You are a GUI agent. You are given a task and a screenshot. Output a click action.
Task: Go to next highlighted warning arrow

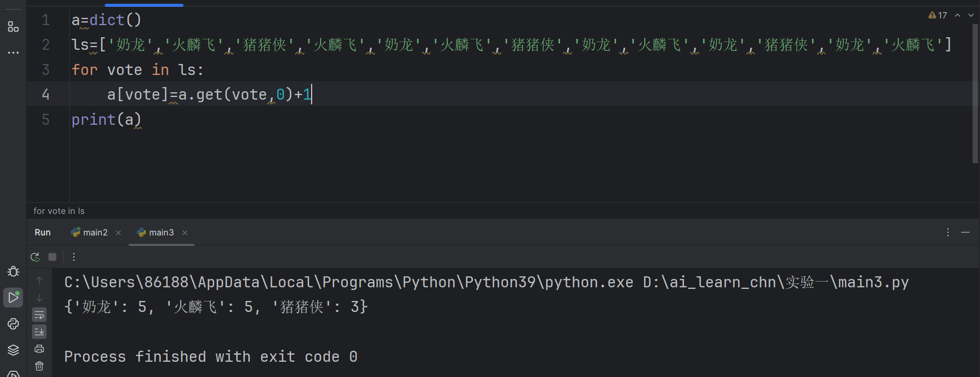click(x=971, y=15)
